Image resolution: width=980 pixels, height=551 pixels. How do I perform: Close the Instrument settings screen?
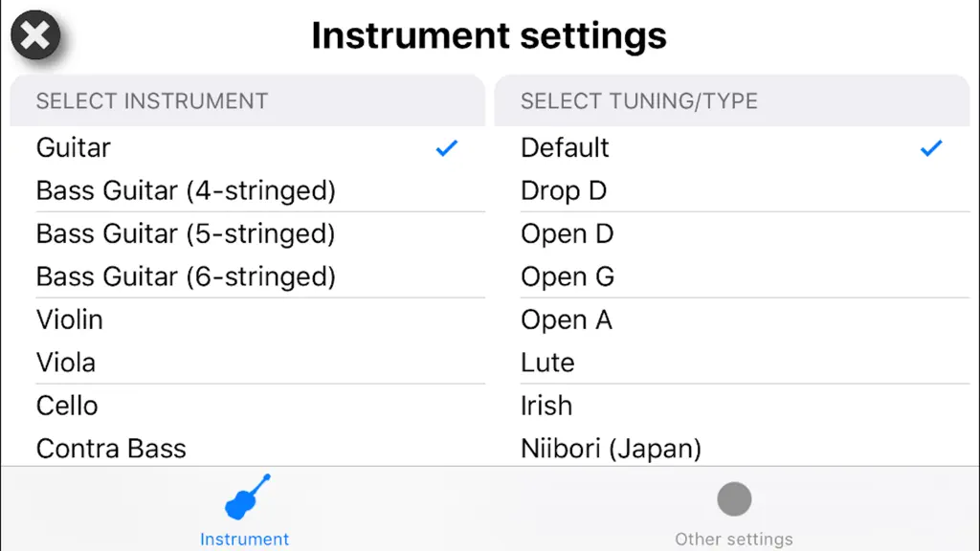tap(35, 35)
